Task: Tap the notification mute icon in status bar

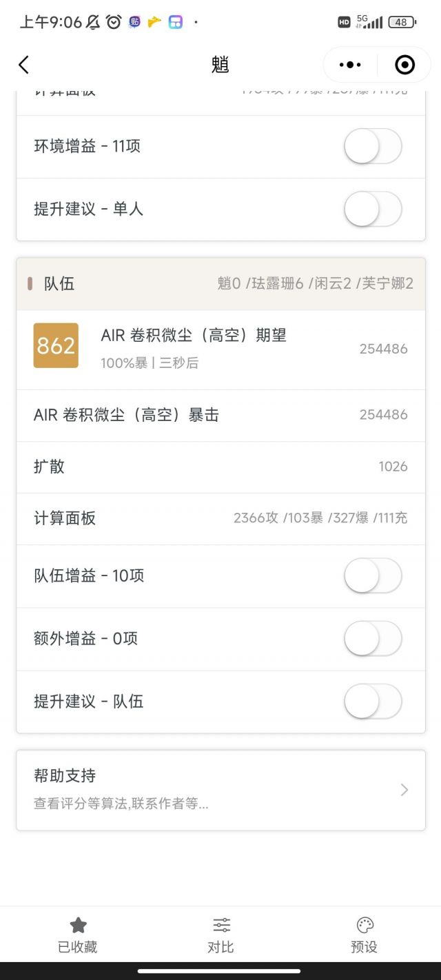Action: point(90,21)
